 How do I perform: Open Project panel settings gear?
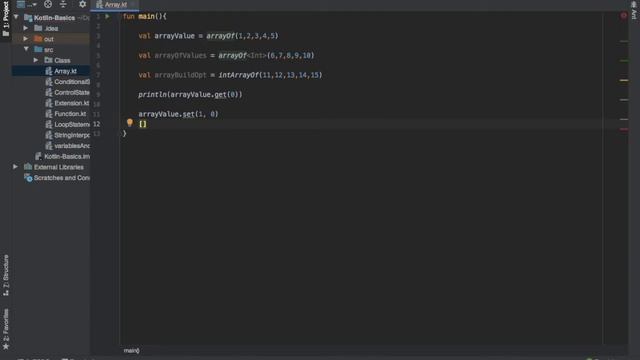[82, 4]
